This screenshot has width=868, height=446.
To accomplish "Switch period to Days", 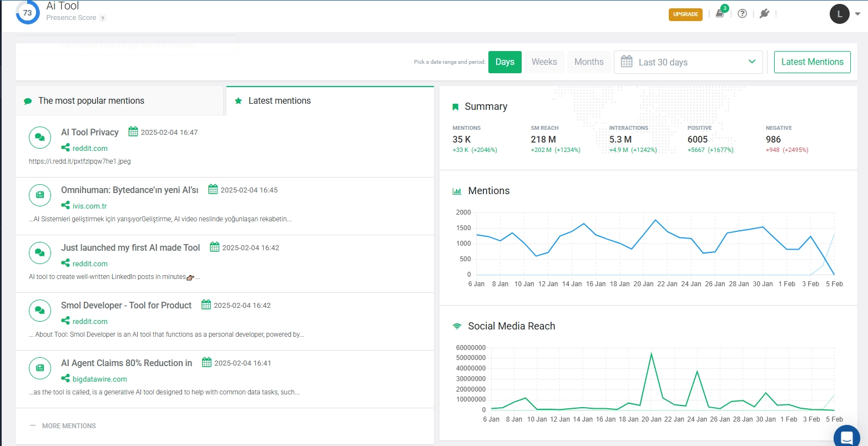I will (x=504, y=62).
